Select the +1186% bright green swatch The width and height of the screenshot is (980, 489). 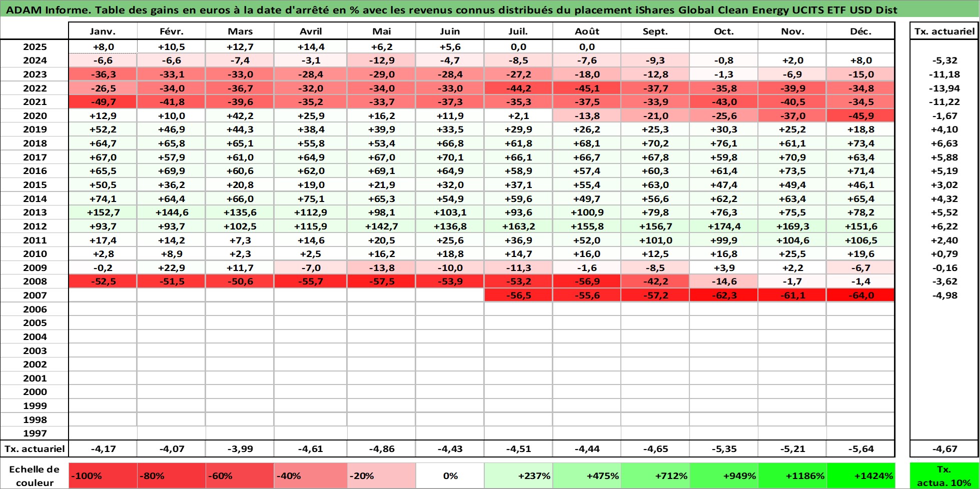(792, 475)
